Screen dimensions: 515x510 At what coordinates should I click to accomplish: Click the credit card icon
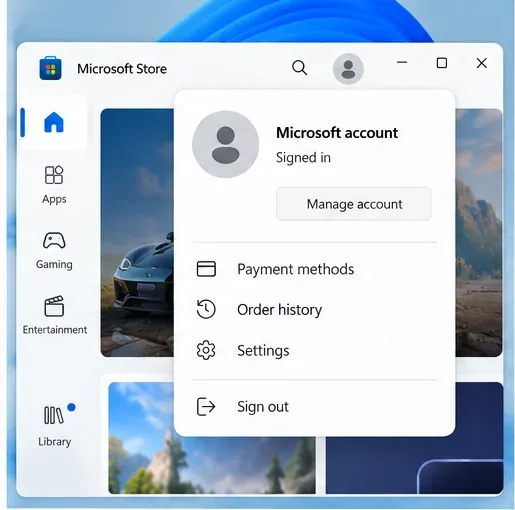pyautogui.click(x=206, y=269)
